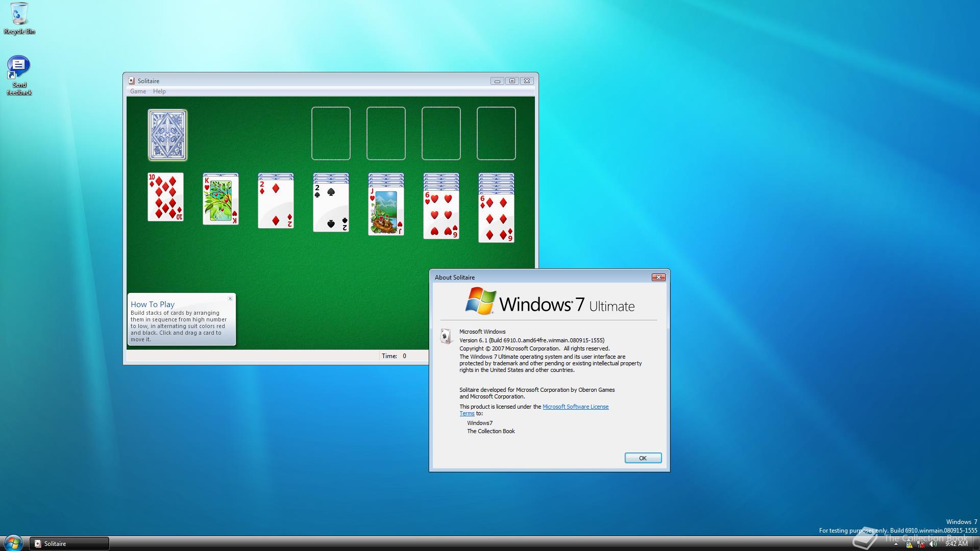Select the 2 of spades card
The height and width of the screenshot is (551, 980).
(x=331, y=207)
